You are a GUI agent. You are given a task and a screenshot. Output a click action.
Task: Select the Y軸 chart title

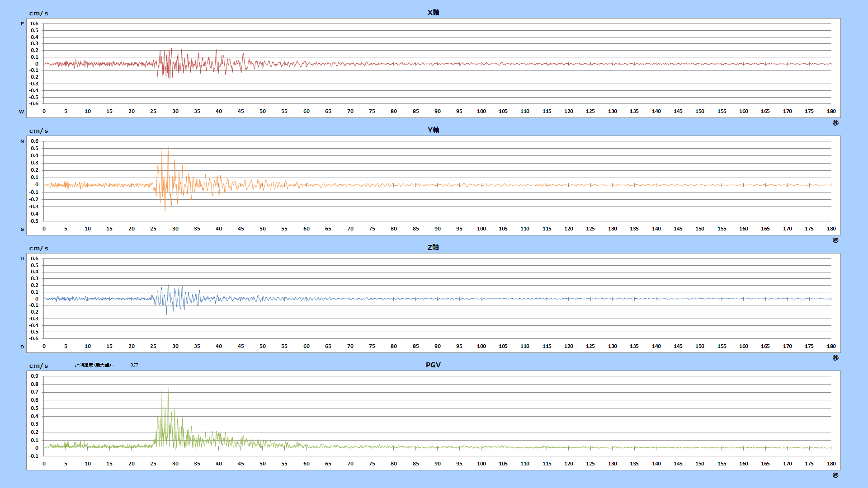[433, 130]
